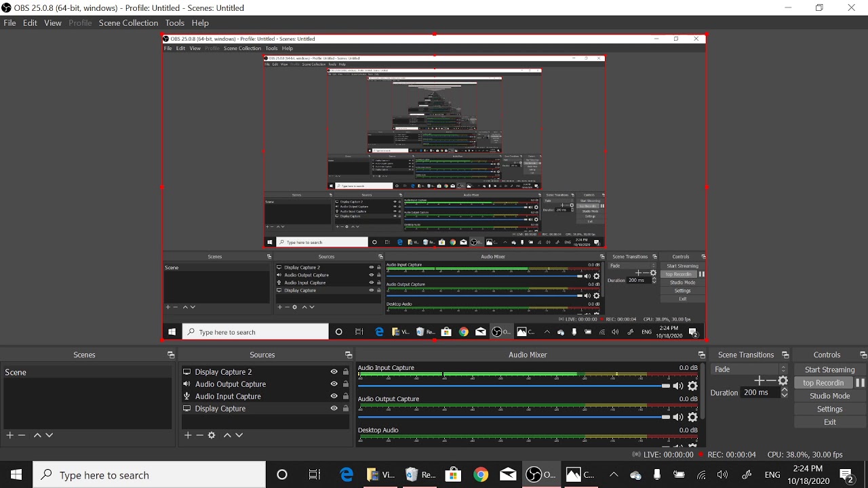Open Task View in the bottom Windows taskbar
The height and width of the screenshot is (488, 868).
coord(314,475)
